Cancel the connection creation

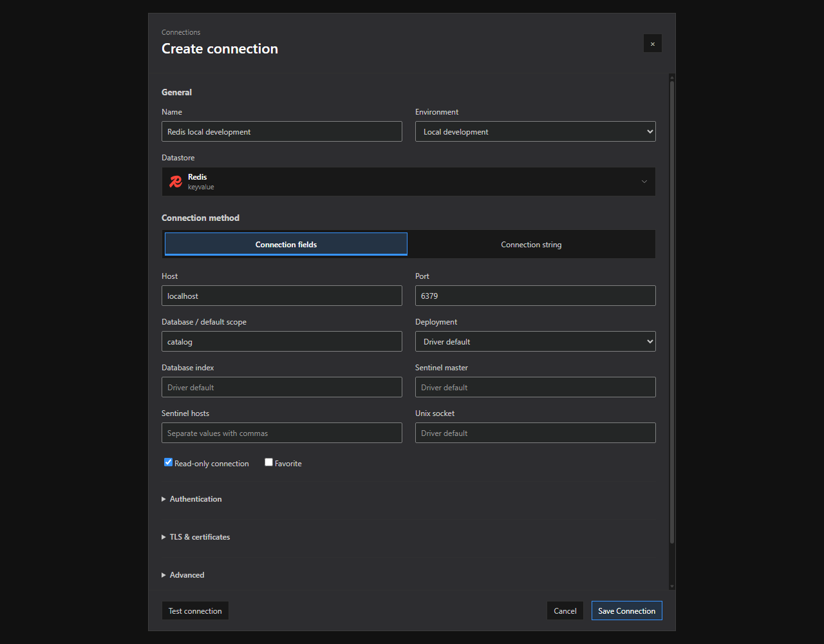(565, 611)
